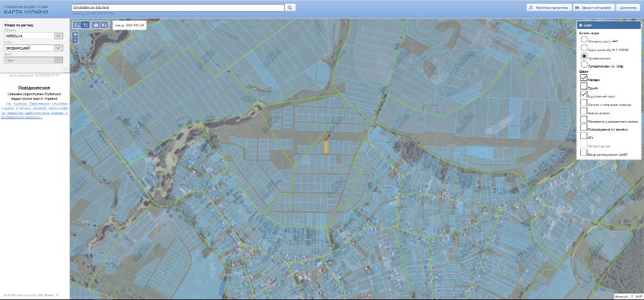Zoom out with the minus button

pos(75,41)
